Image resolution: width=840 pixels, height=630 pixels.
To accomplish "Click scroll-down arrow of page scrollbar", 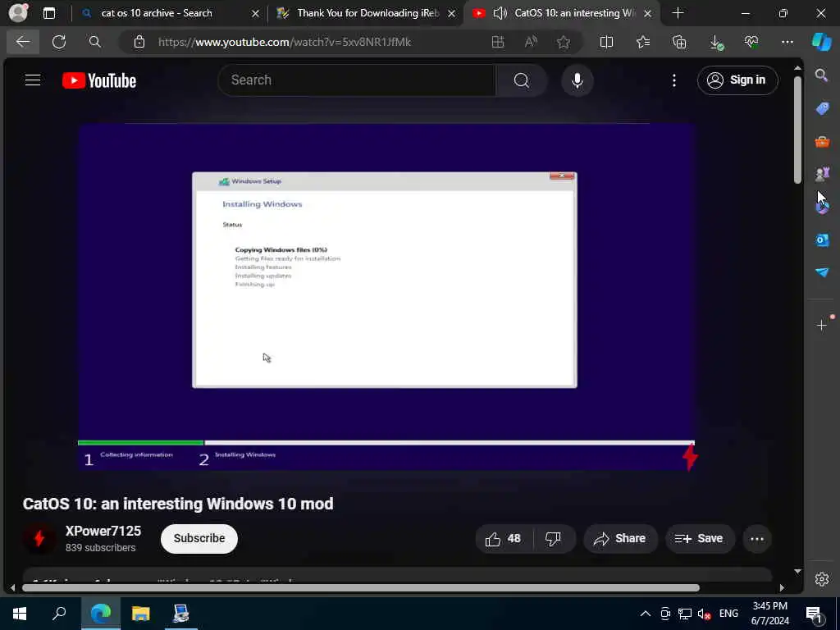I will pos(797,572).
